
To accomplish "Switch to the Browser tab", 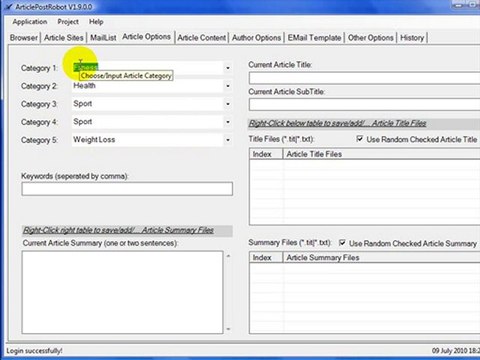I will tap(23, 38).
